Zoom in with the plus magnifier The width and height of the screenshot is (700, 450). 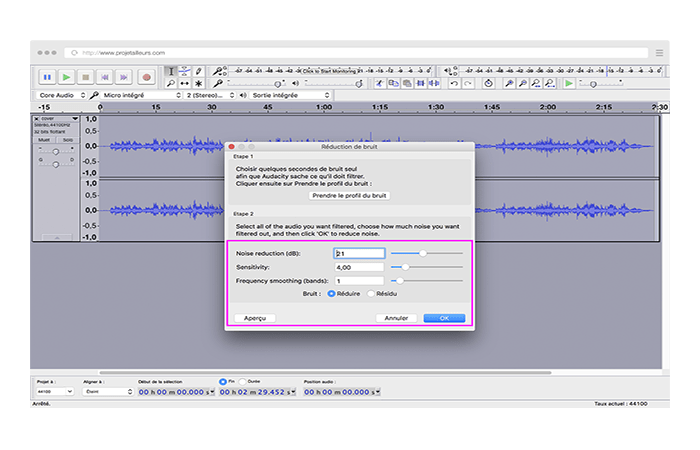point(509,83)
